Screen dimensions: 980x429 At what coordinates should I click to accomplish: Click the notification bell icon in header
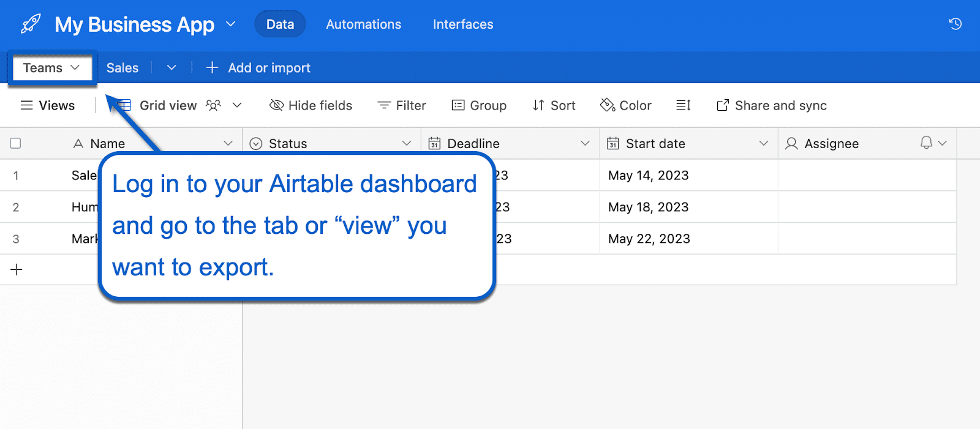click(926, 143)
